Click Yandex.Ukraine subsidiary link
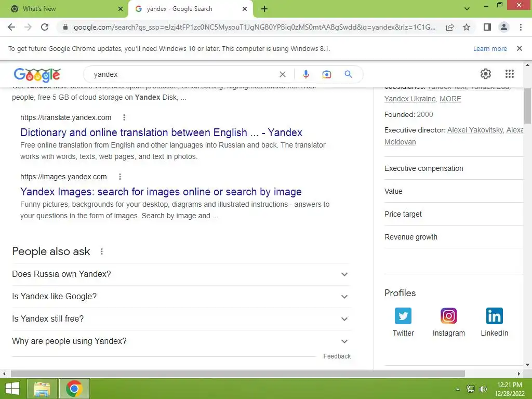The height and width of the screenshot is (399, 532). click(410, 99)
